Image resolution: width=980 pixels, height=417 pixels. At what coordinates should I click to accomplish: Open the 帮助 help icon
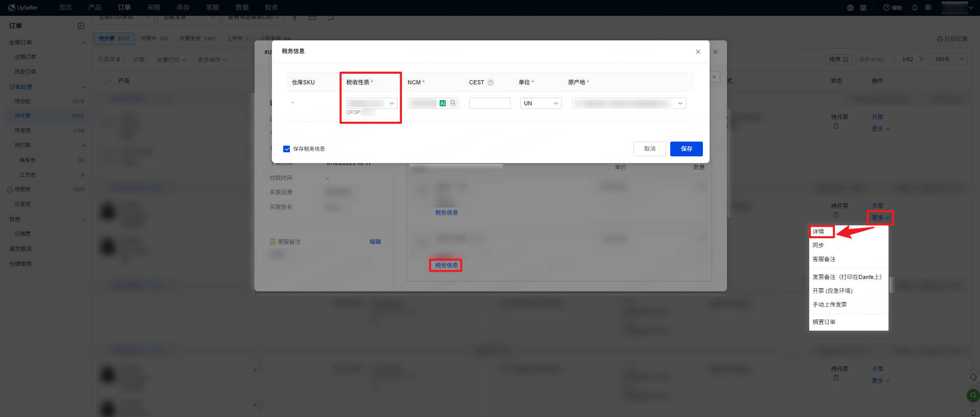click(x=893, y=8)
